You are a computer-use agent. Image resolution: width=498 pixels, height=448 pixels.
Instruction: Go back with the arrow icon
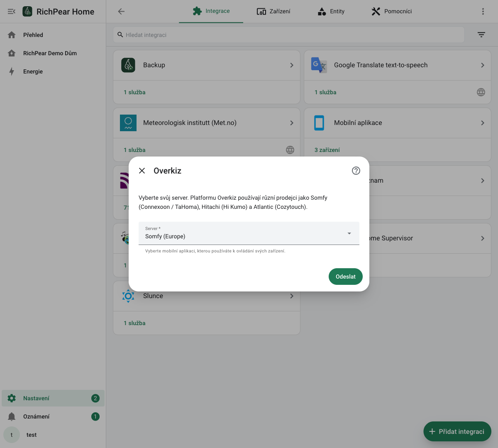pyautogui.click(x=121, y=12)
